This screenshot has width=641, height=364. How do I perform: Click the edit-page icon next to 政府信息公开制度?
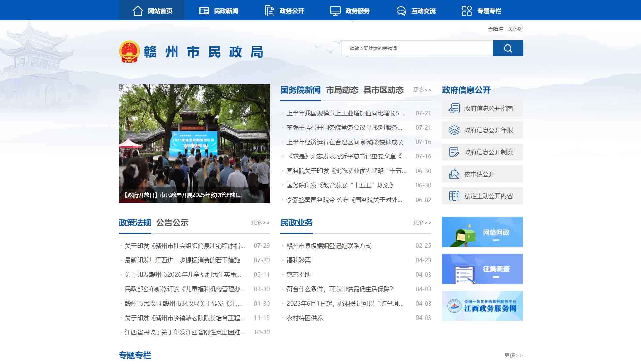pos(454,152)
